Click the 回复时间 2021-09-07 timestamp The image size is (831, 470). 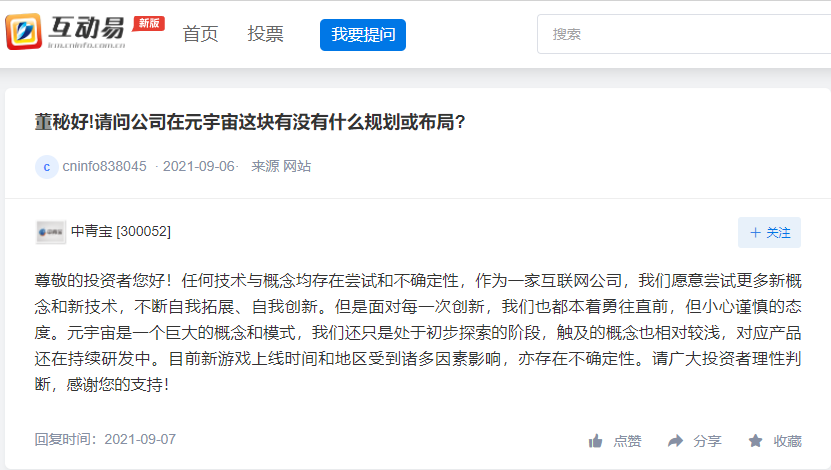click(105, 439)
